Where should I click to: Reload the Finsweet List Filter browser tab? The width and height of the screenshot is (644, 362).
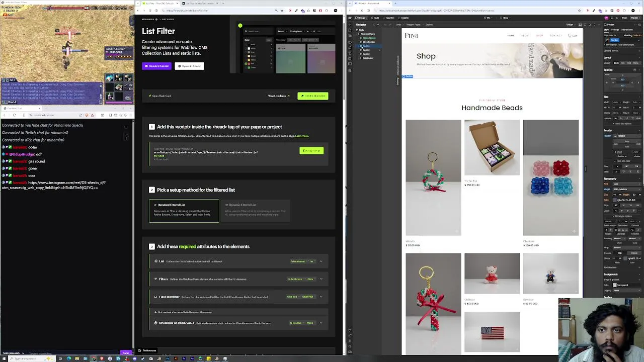tap(150, 11)
